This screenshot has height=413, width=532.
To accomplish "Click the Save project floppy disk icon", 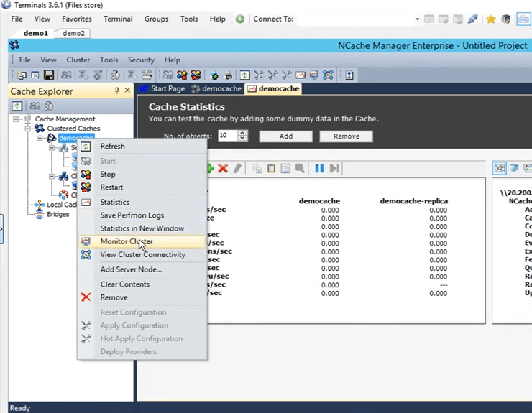I will point(49,75).
